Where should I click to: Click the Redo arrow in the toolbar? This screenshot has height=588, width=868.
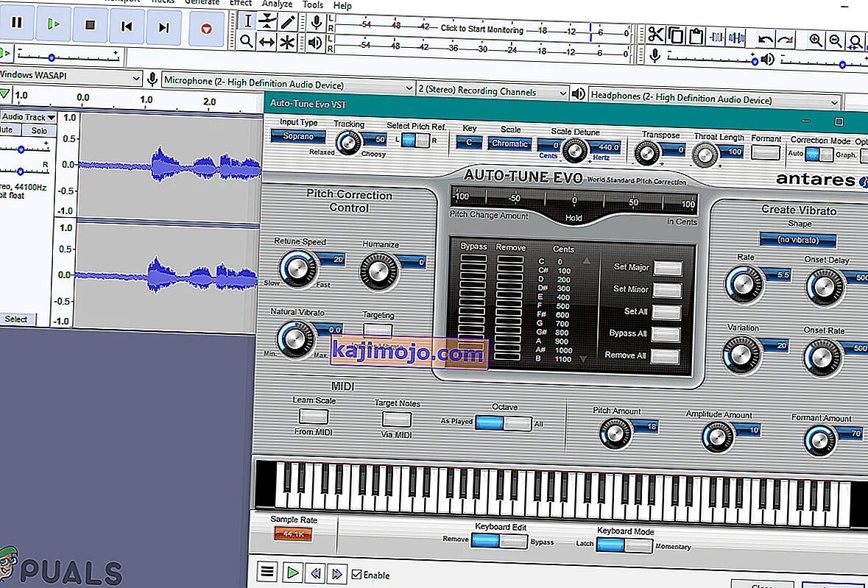pyautogui.click(x=786, y=38)
